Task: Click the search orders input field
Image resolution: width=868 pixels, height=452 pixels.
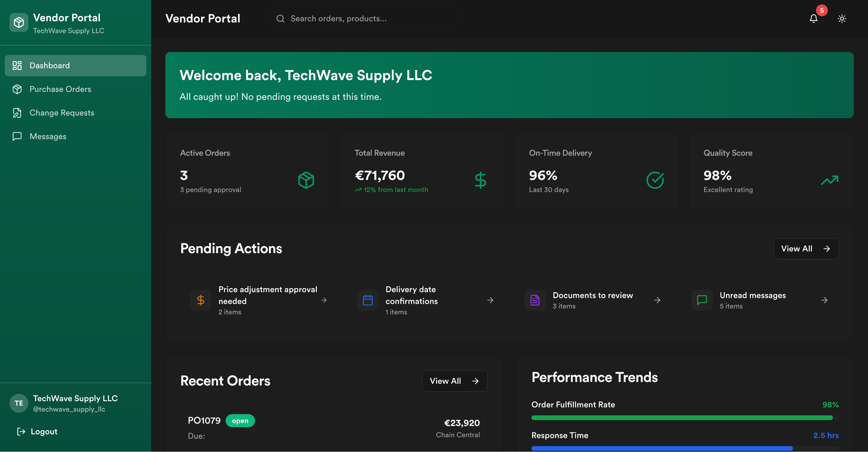Action: (x=363, y=19)
